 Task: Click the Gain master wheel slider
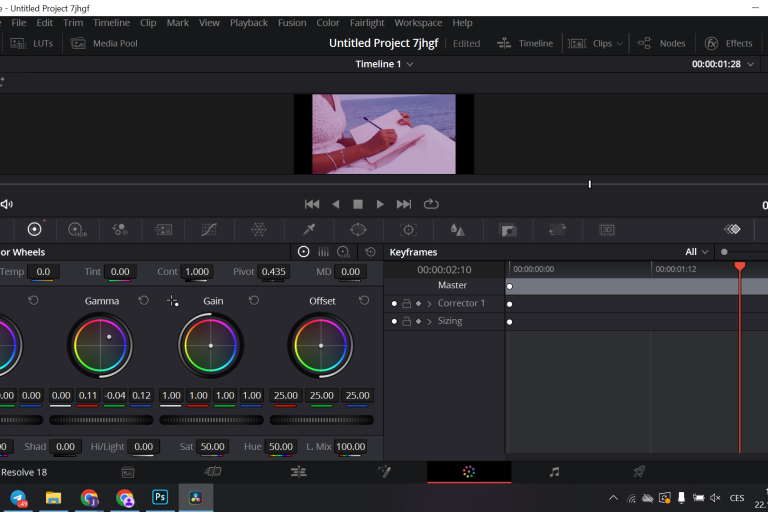(210, 420)
